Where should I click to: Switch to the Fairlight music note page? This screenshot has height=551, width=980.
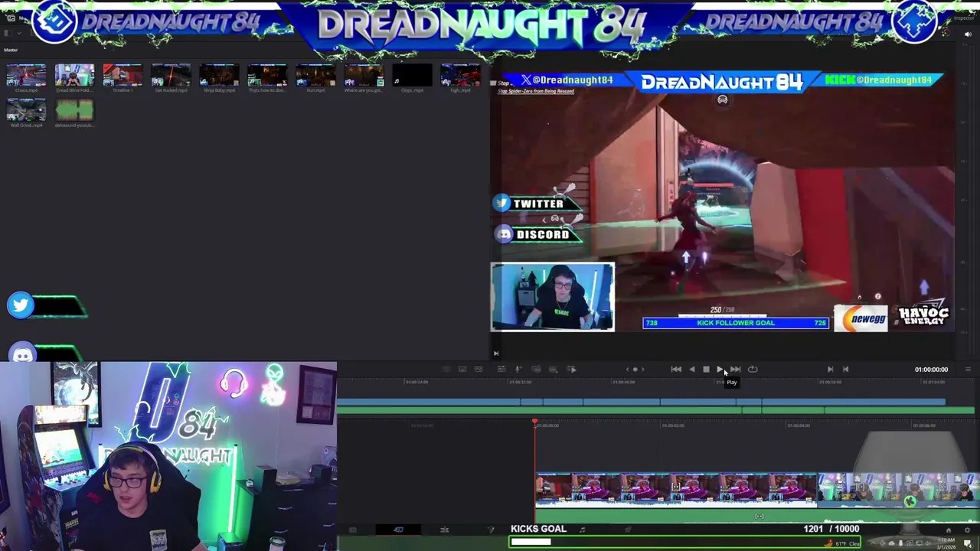583,529
